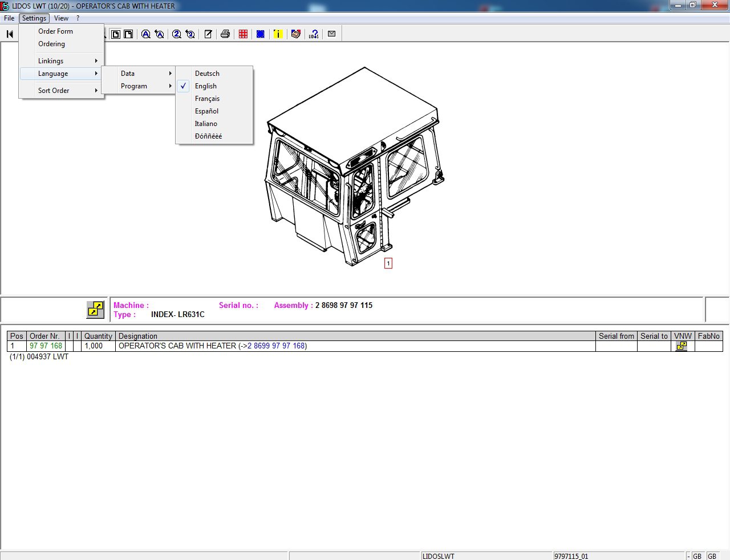This screenshot has width=730, height=560.
Task: Click the yellow info icon in the toolbar
Action: click(x=278, y=34)
